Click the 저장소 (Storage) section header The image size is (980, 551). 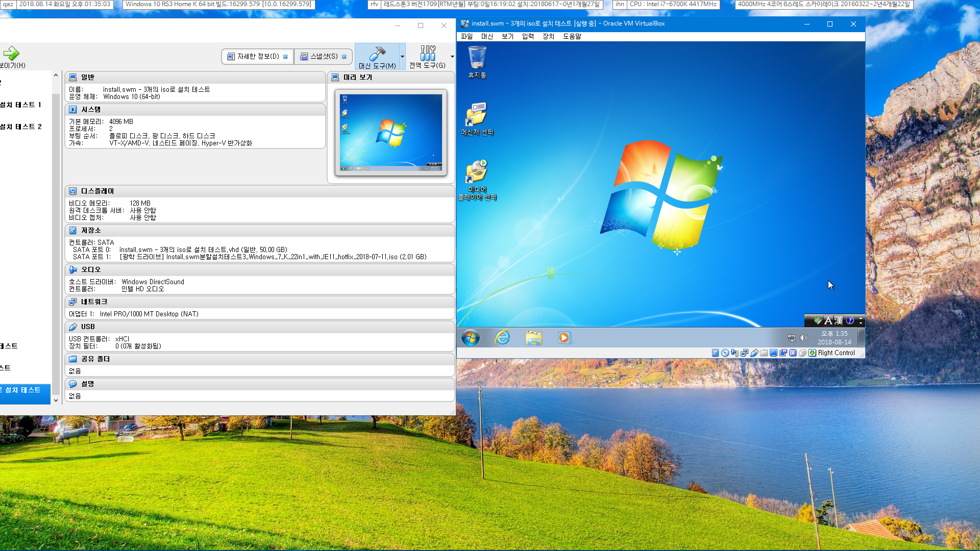click(259, 230)
